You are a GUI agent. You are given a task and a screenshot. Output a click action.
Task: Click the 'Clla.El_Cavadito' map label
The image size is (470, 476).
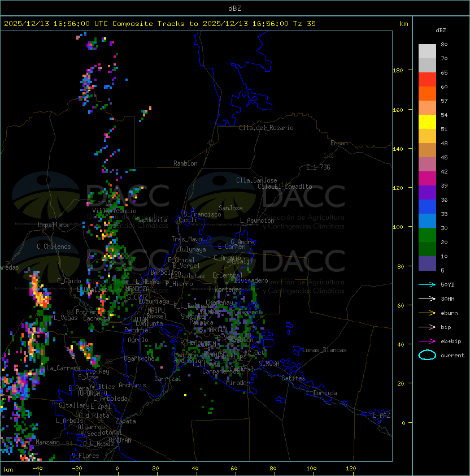285,187
